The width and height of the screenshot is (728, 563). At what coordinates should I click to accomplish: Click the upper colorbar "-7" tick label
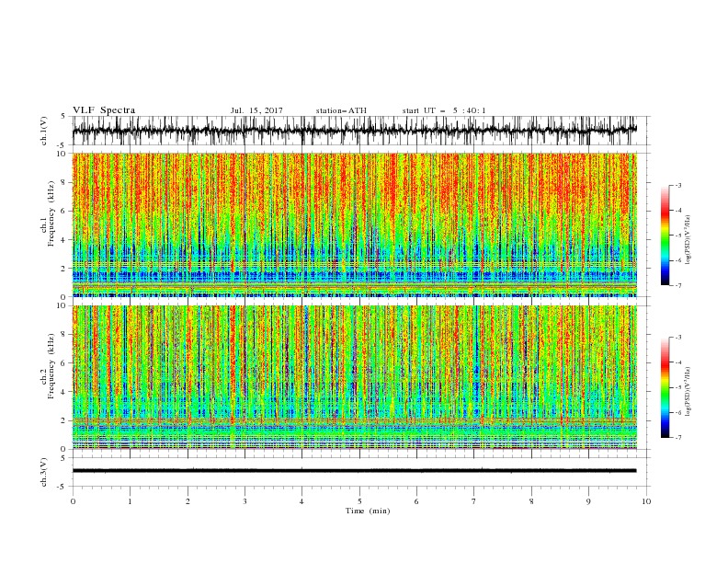click(x=677, y=286)
